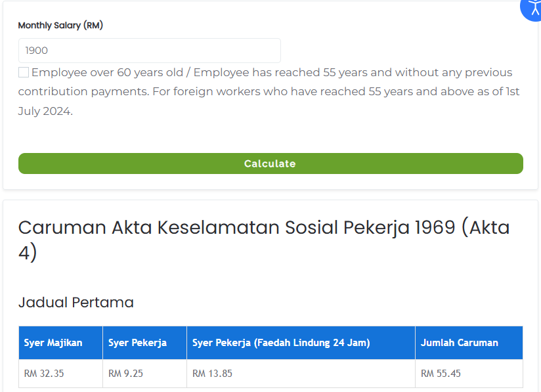Click the Caruman Akta Keselamatan Sosial heading
The image size is (541, 392).
click(x=264, y=240)
